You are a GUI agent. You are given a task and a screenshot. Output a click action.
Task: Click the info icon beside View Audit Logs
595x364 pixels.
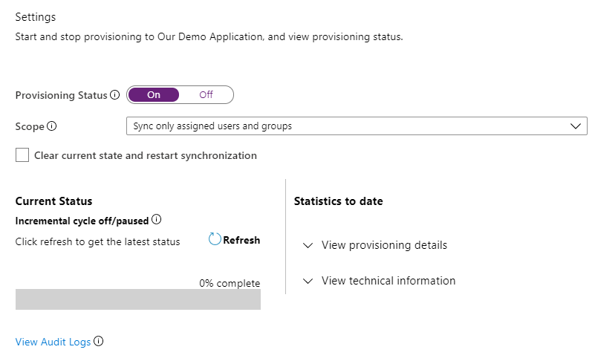coord(98,342)
